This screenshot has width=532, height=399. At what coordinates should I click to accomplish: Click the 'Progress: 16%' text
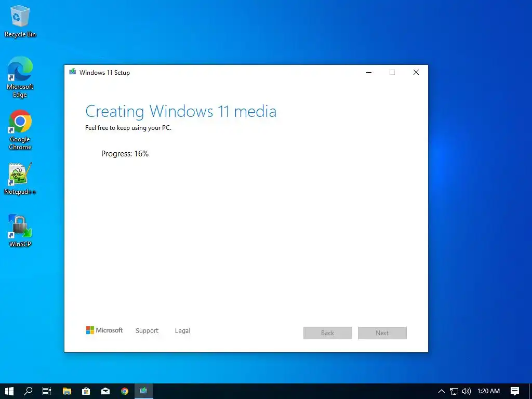click(125, 154)
